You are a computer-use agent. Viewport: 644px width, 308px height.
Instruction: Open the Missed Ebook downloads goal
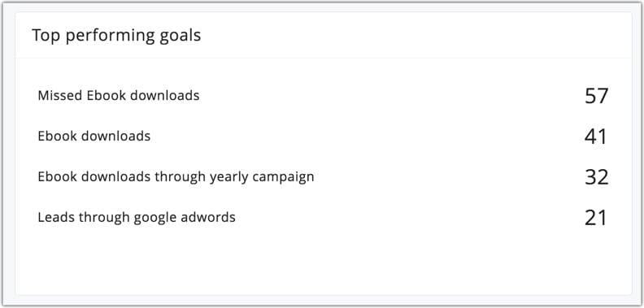point(119,96)
